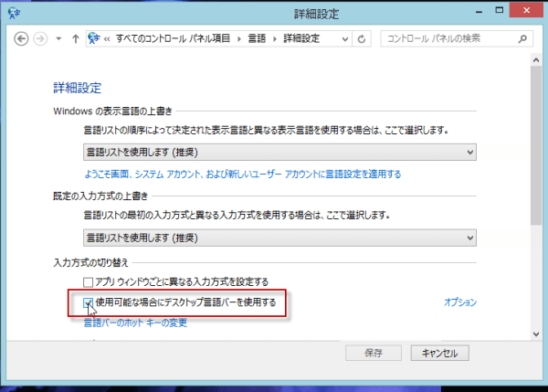Open the address bar history dropdown

pos(345,38)
